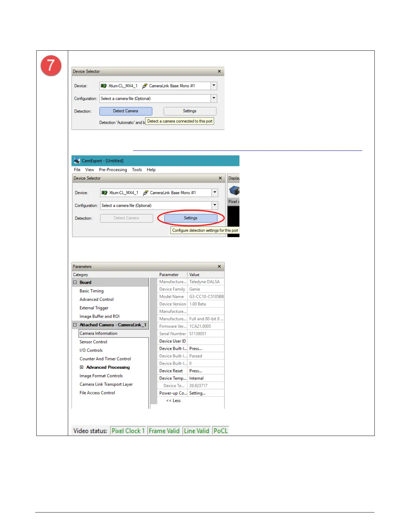Close the standalone Device Selector panel
Image resolution: width=411 pixels, height=532 pixels.
[x=219, y=71]
